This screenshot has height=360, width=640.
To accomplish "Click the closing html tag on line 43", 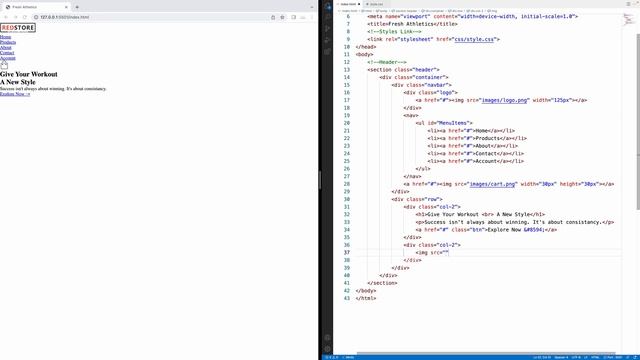I will pos(366,299).
